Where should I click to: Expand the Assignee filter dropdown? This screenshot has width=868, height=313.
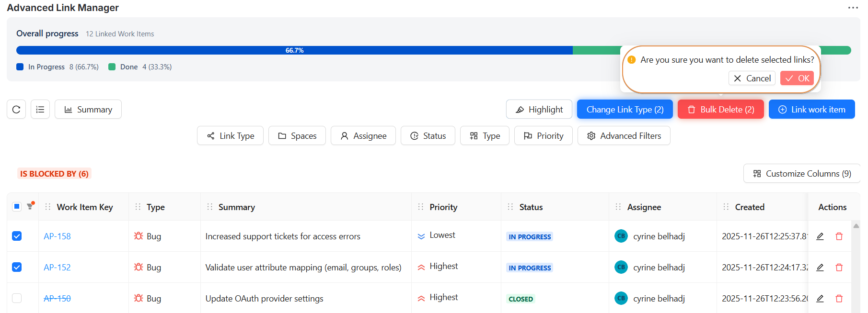click(363, 136)
